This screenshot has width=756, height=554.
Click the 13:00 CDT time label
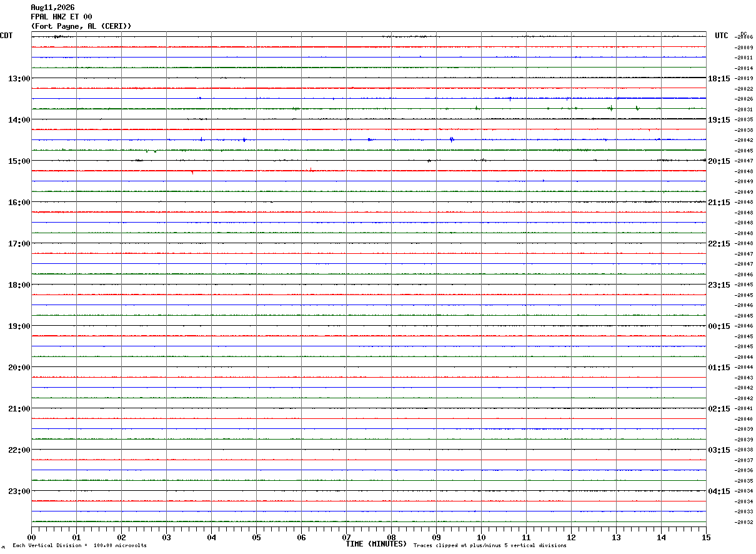pyautogui.click(x=19, y=79)
